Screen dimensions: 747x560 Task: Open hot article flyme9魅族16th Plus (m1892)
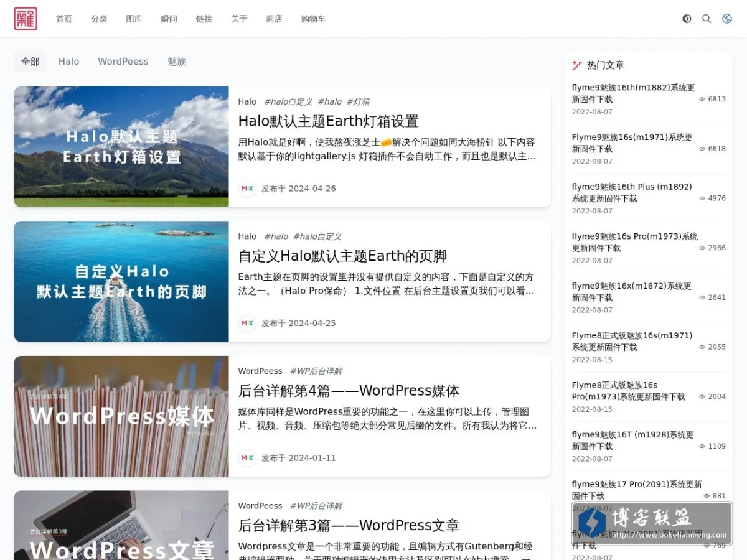632,192
